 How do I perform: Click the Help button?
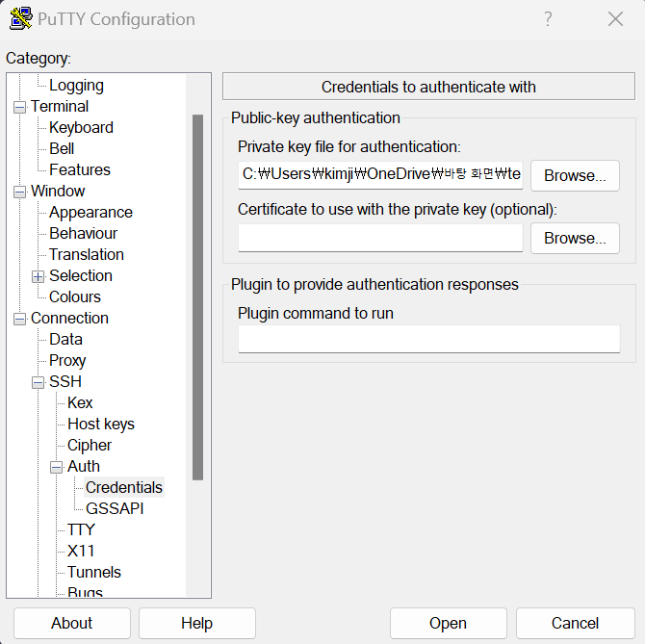point(197,623)
